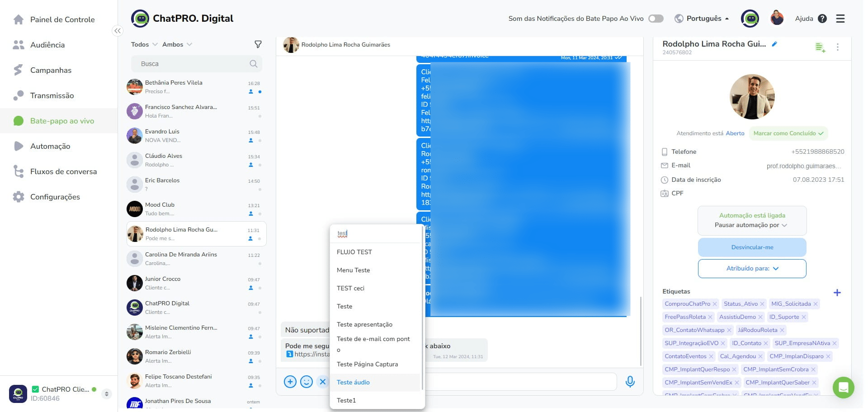This screenshot has height=412, width=868.
Task: Open Mood Club conversation
Action: [196, 209]
